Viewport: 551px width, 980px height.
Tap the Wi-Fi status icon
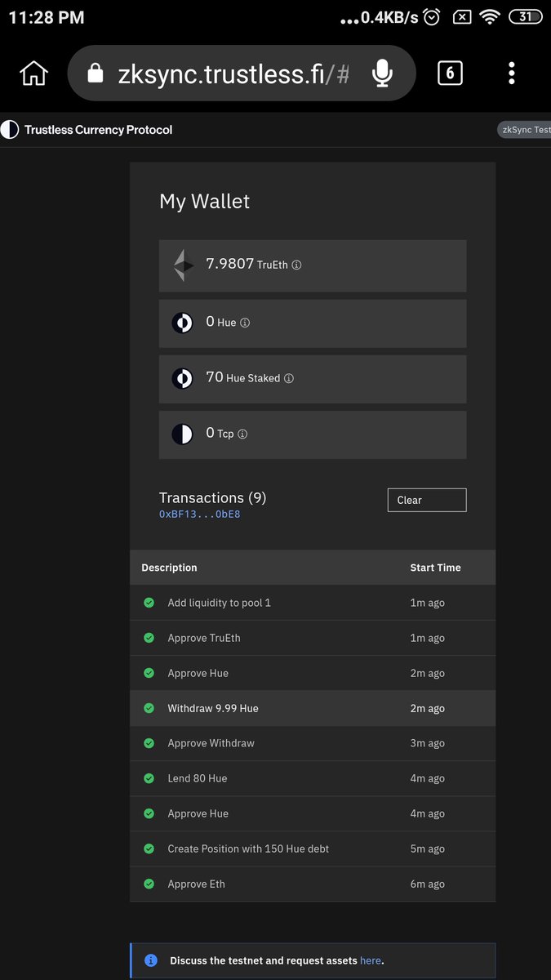490,17
